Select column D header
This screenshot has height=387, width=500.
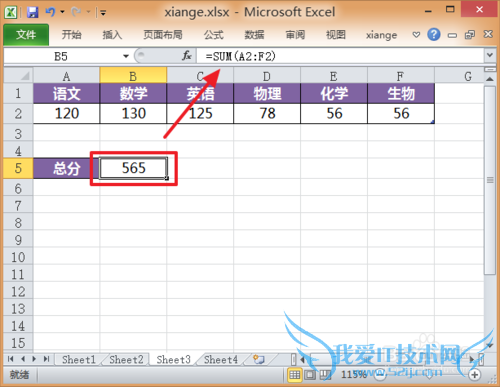pos(267,76)
